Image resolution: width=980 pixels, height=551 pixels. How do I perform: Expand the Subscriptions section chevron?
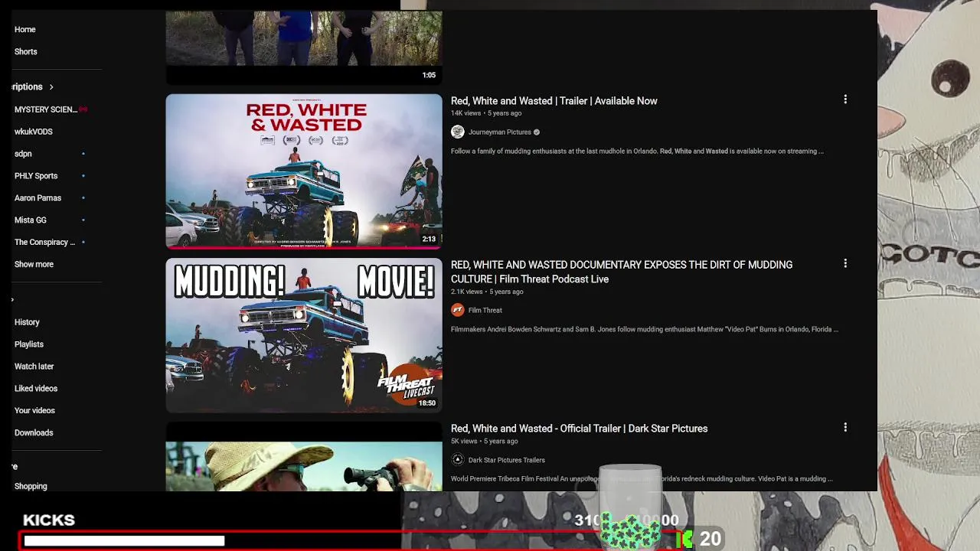tap(51, 87)
